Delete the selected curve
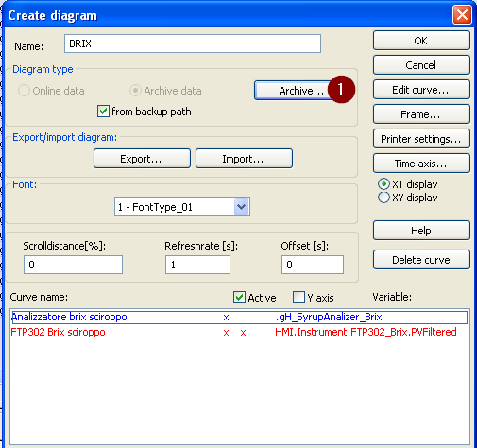477x448 pixels. (421, 260)
